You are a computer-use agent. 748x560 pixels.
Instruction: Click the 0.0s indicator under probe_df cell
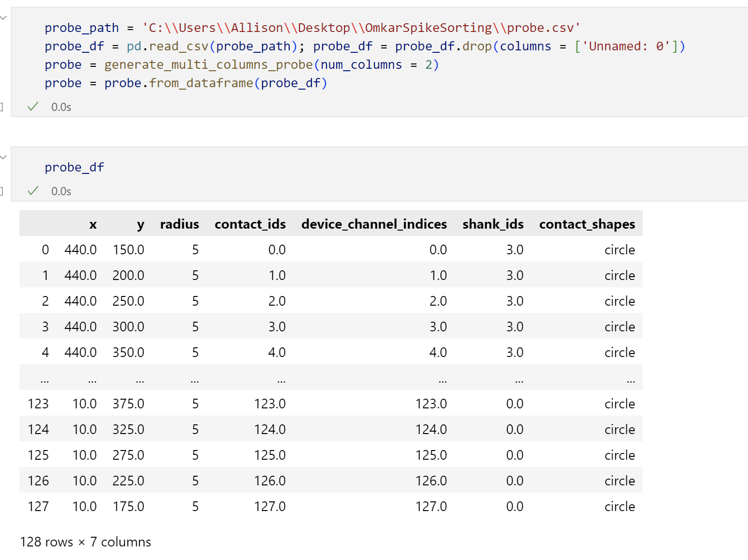tap(61, 191)
